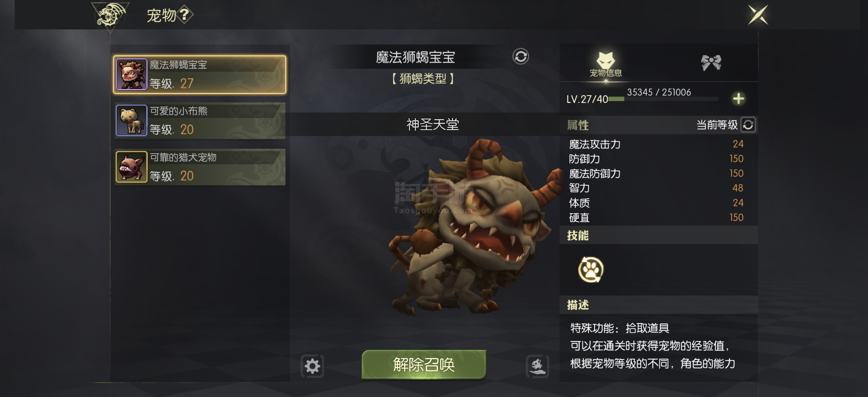Select the 宠物信息 cat icon tab
The image size is (868, 397).
[x=605, y=65]
